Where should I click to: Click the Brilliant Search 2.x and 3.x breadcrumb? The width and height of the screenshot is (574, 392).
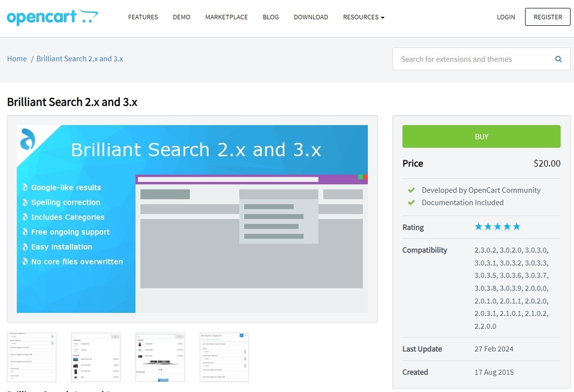(x=80, y=58)
